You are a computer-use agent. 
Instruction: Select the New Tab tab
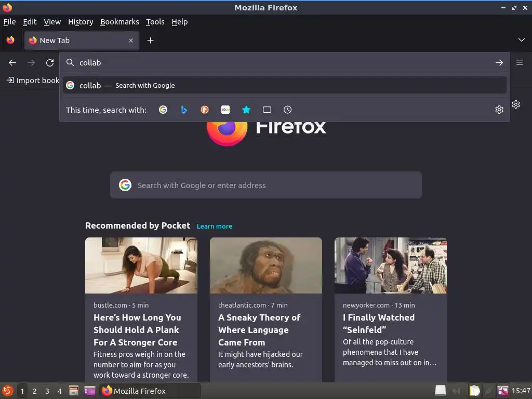82,41
